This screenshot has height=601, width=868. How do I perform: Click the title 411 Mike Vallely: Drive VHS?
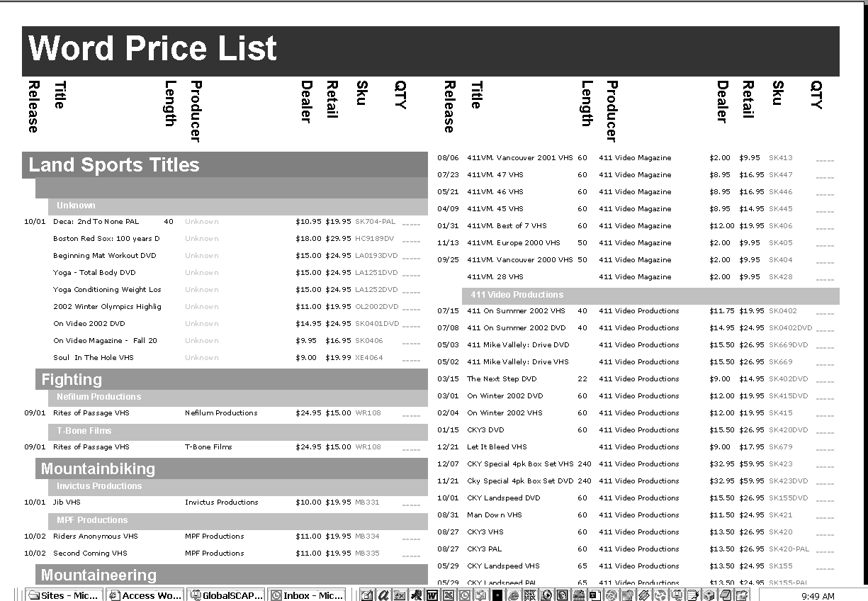[x=518, y=362]
